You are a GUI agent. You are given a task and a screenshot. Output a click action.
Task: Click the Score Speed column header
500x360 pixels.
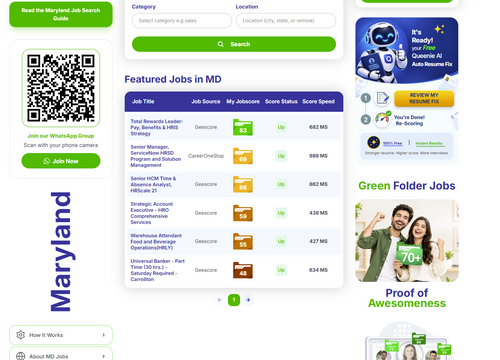pyautogui.click(x=318, y=101)
